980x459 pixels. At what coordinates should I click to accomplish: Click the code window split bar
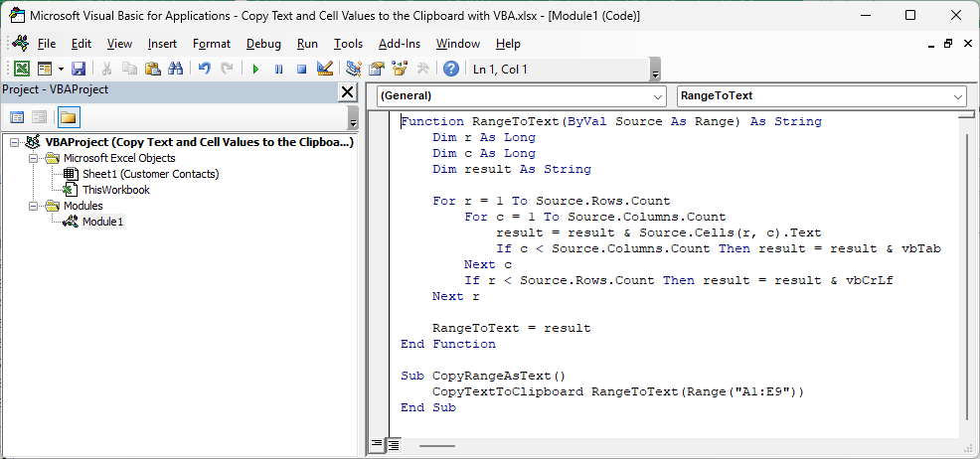click(966, 114)
